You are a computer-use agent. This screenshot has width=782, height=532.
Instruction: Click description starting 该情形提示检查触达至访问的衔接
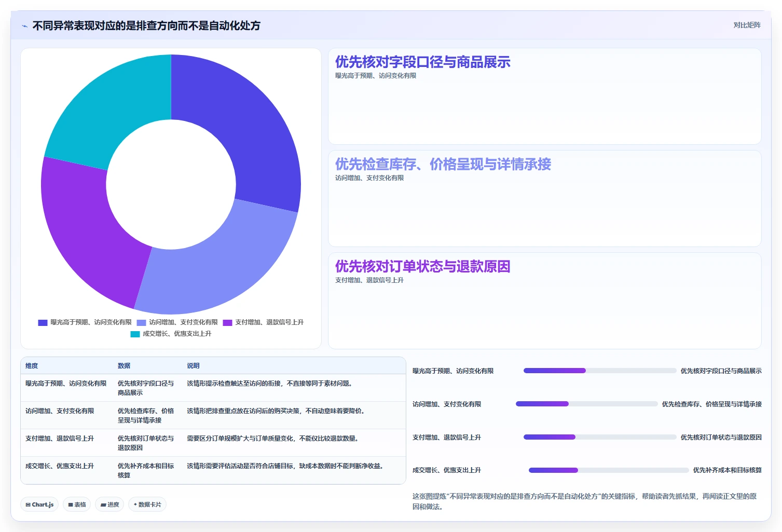pos(270,384)
